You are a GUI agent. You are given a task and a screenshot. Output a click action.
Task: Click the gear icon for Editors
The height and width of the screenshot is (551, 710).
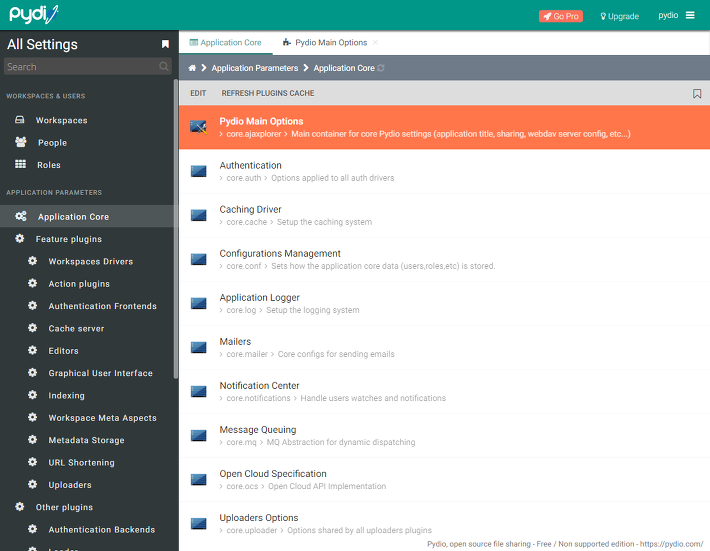click(x=32, y=350)
